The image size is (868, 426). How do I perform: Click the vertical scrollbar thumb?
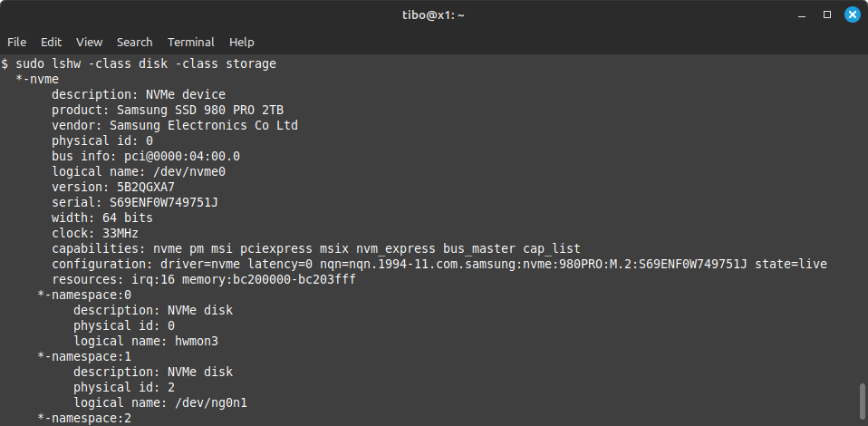click(x=863, y=402)
